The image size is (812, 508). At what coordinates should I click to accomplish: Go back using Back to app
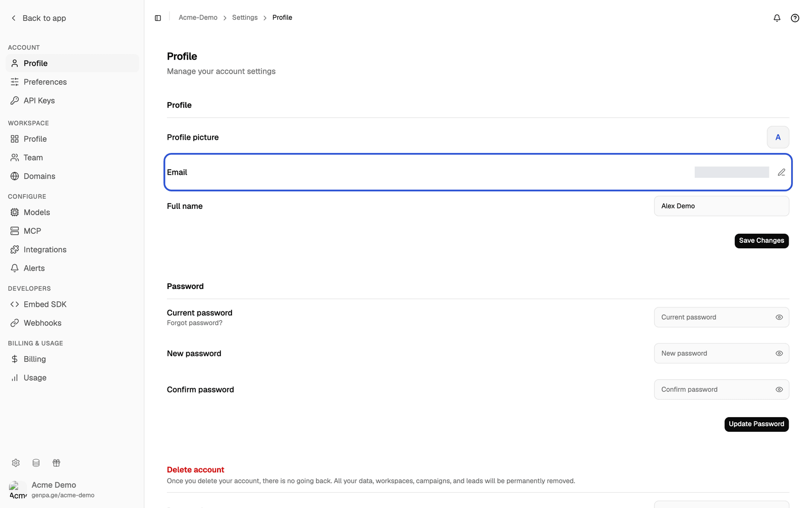39,18
